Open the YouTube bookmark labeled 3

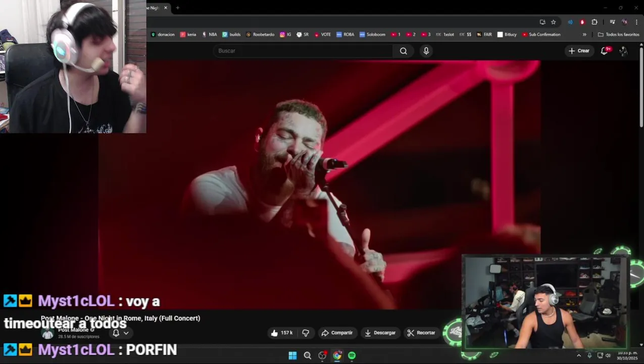coord(426,34)
